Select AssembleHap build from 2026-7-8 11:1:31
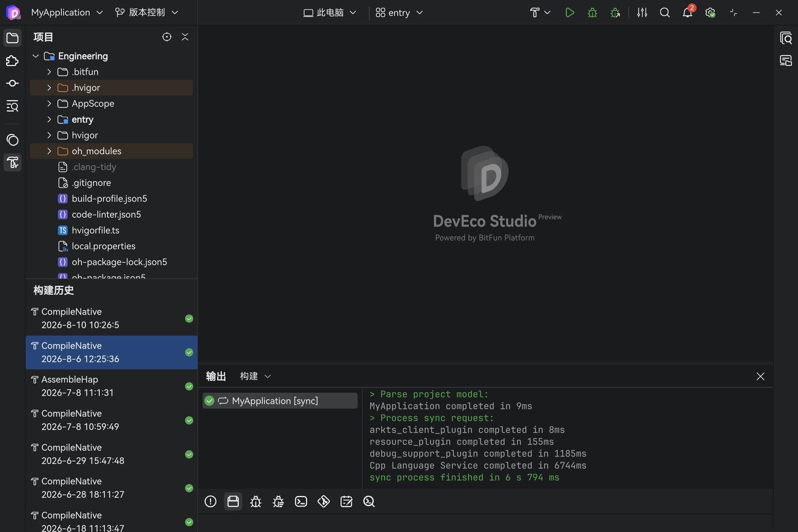The width and height of the screenshot is (798, 532). pos(111,386)
